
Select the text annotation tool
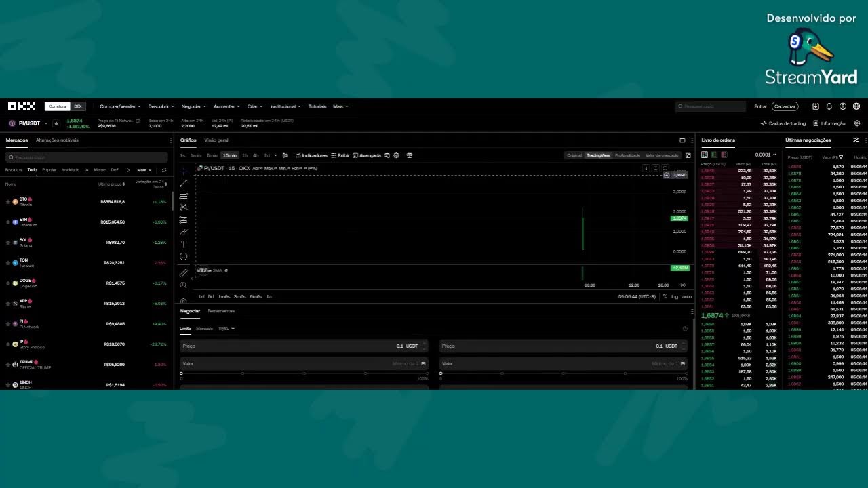point(184,244)
